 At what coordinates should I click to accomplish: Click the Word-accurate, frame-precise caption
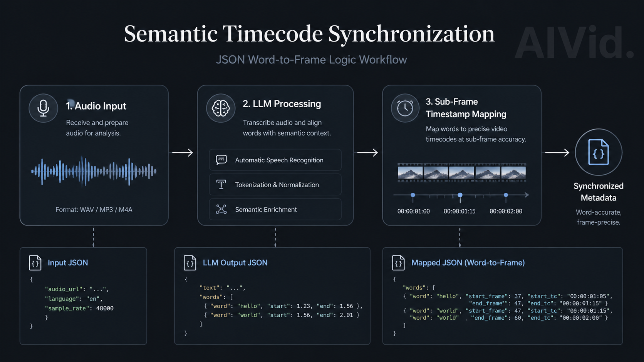[x=599, y=217]
